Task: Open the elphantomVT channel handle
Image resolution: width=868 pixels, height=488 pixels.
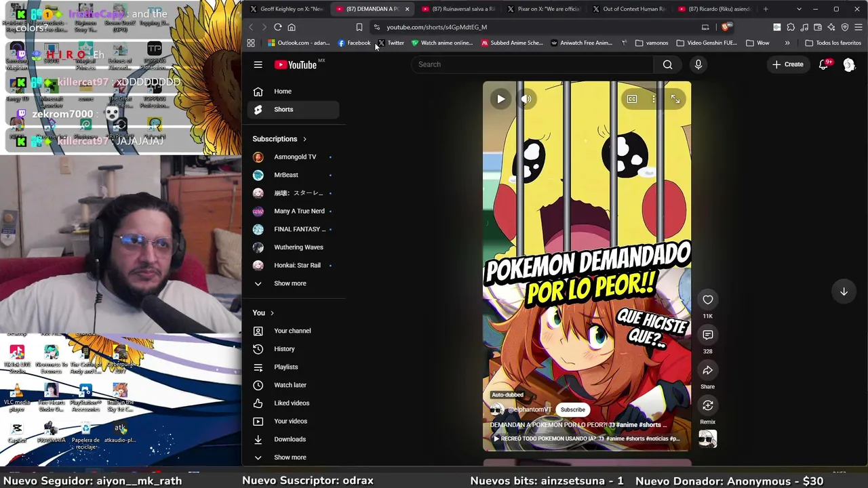Action: click(x=530, y=409)
